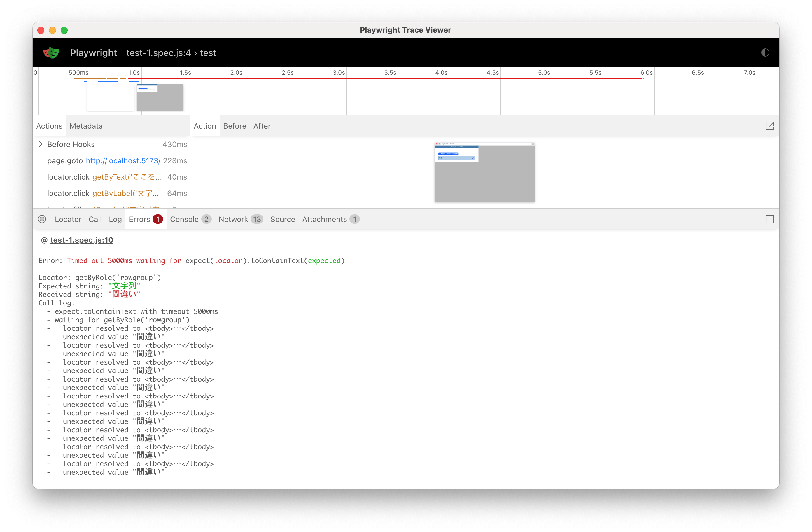Click the Playwright masks logo
Viewport: 812px width, 532px height.
[x=51, y=52]
